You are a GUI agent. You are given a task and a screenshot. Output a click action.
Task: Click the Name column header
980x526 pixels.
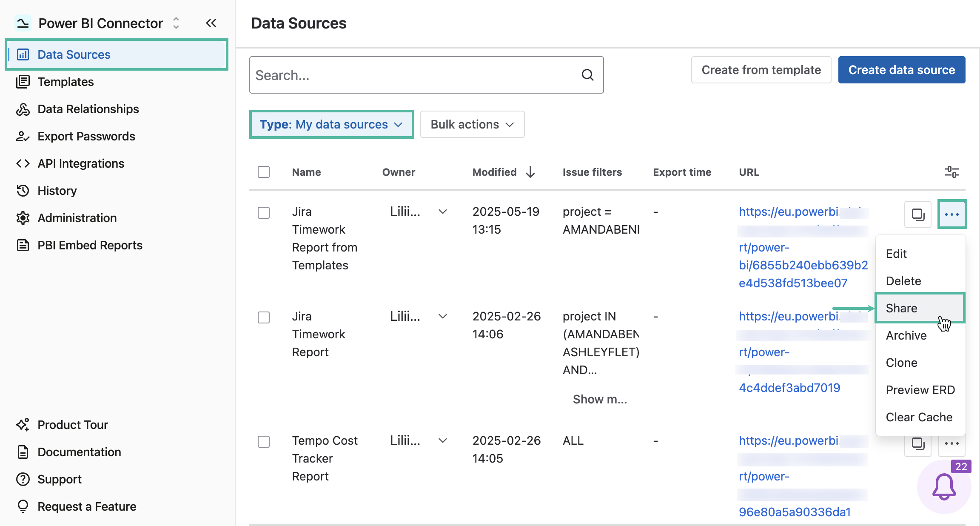(x=306, y=172)
